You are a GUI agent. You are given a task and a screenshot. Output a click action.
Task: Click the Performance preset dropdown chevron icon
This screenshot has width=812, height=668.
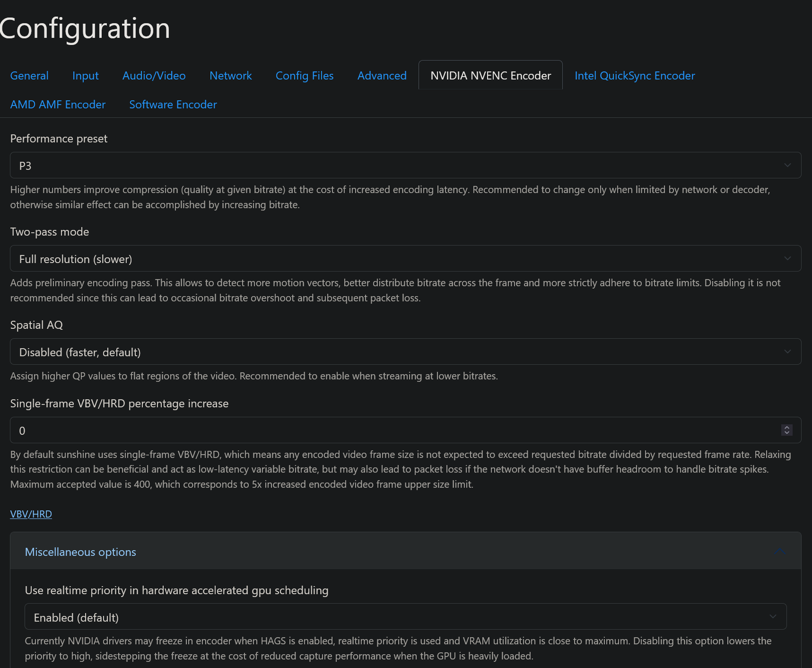tap(787, 165)
